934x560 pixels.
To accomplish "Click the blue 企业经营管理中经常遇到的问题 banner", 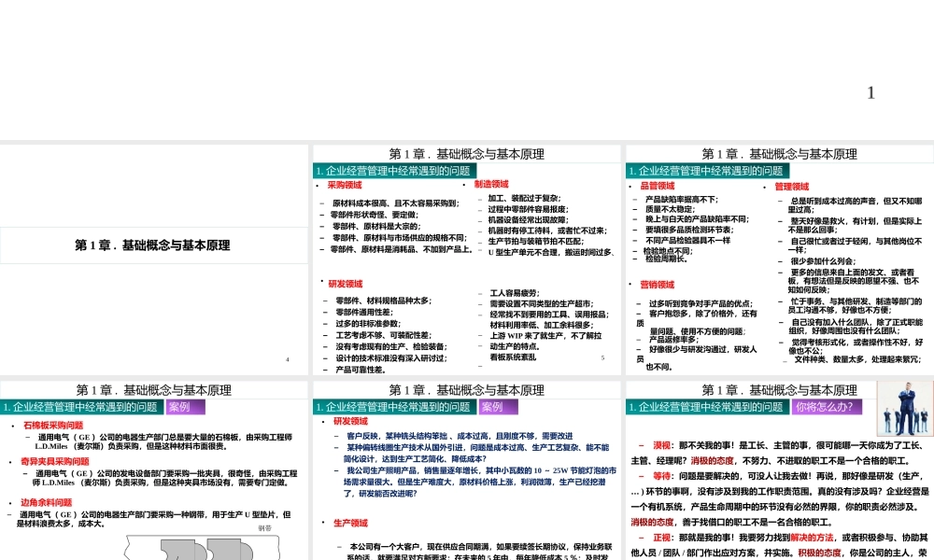I will coord(392,171).
